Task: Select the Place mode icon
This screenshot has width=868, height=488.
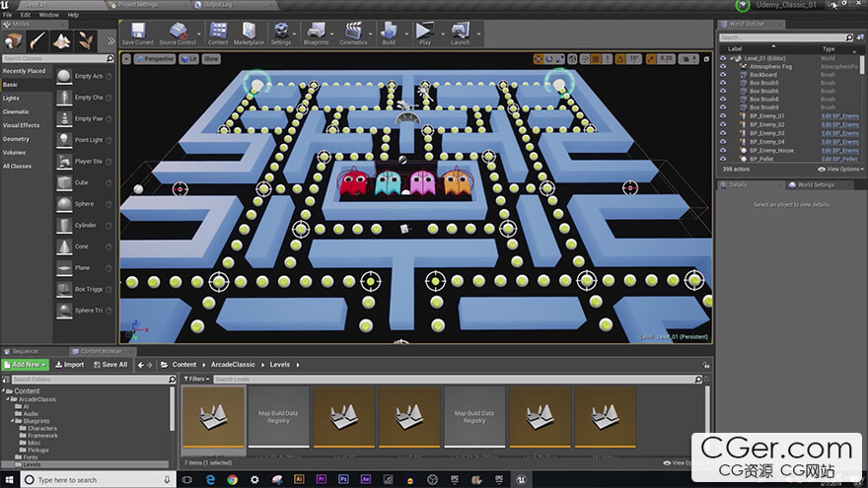Action: pyautogui.click(x=13, y=41)
